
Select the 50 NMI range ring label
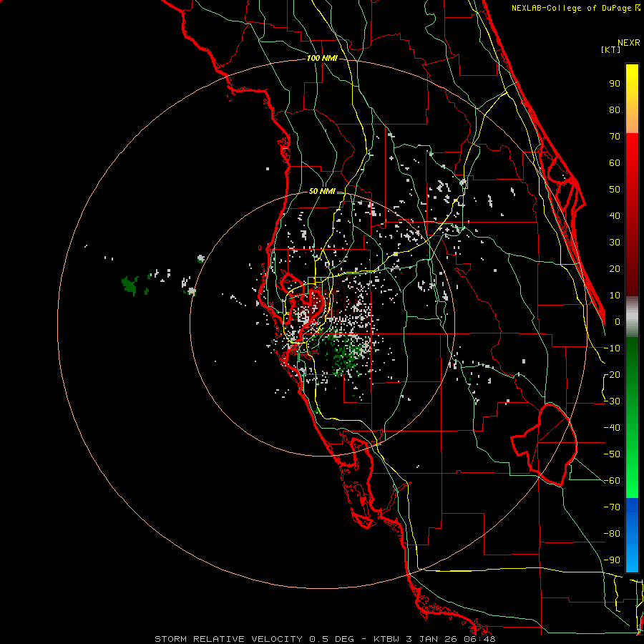[322, 191]
